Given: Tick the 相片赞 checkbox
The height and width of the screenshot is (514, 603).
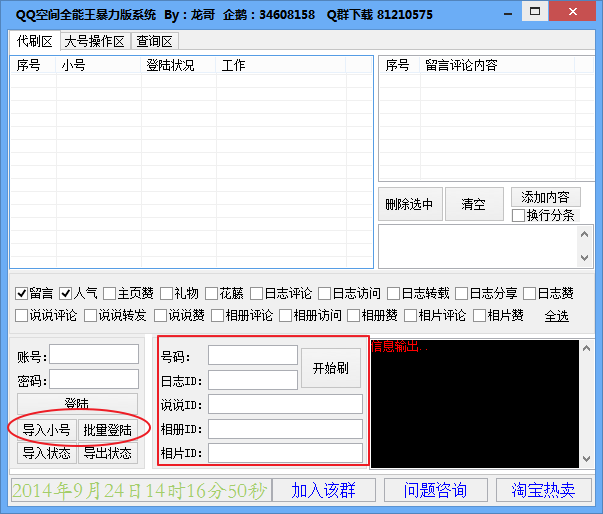Looking at the screenshot, I should 480,316.
